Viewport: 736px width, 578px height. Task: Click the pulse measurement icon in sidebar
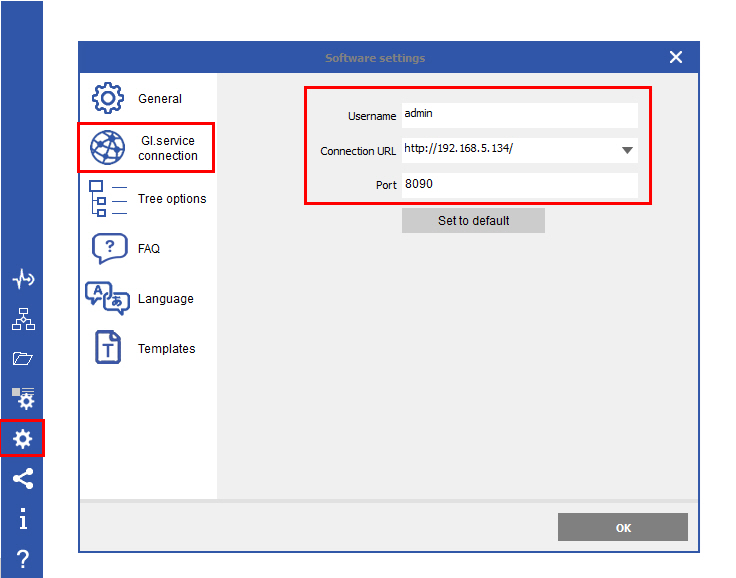[22, 280]
